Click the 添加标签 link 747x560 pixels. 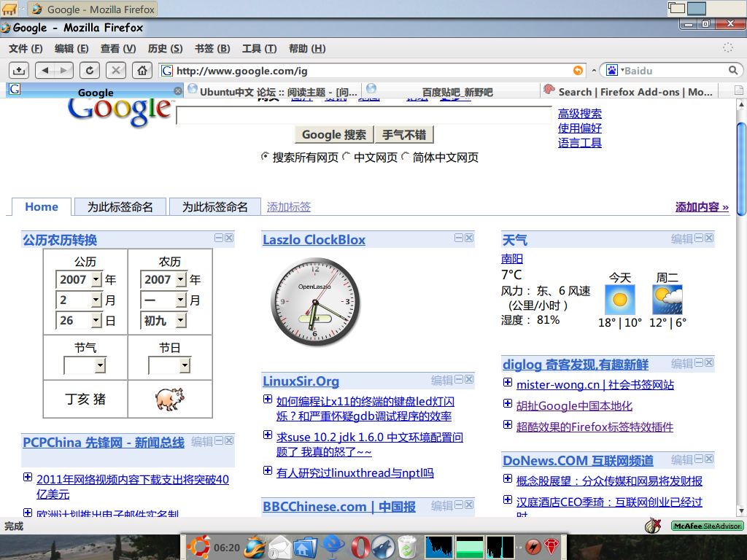click(289, 207)
